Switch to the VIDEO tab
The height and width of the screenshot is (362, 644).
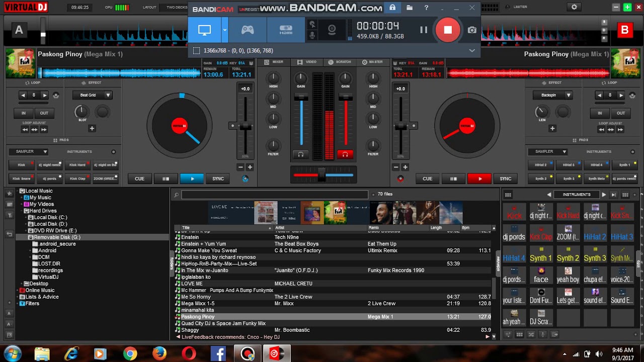(307, 62)
